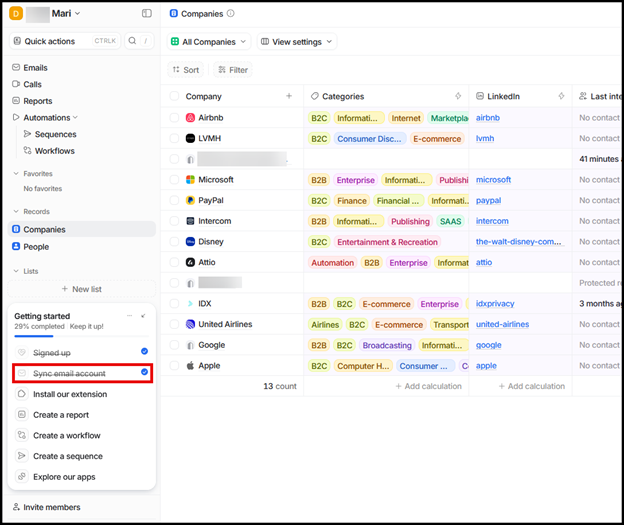624x525 pixels.
Task: Open People in the Records list
Action: (x=36, y=247)
